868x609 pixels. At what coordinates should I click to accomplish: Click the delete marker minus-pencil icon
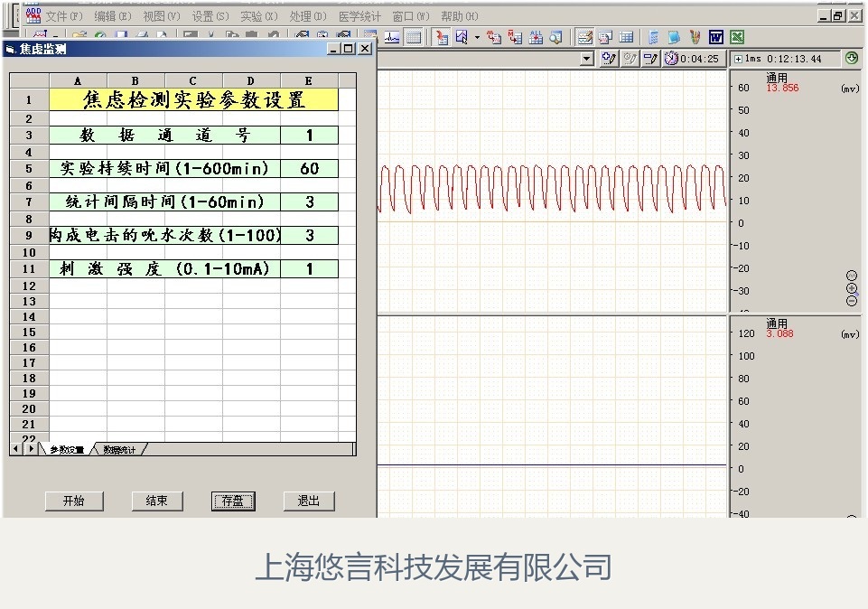pyautogui.click(x=650, y=58)
